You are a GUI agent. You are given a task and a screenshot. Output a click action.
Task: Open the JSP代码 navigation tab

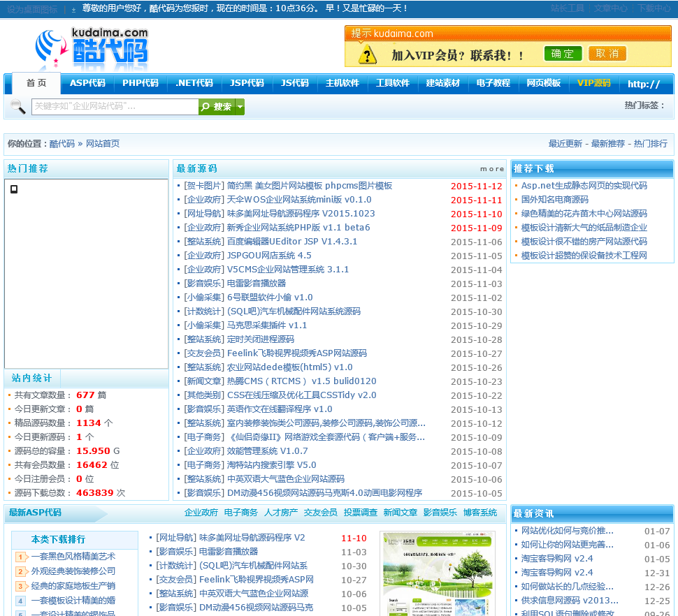[247, 83]
